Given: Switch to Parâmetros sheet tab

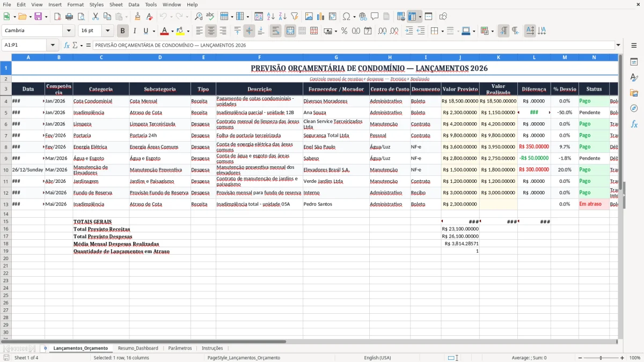Looking at the screenshot, I should click(180, 348).
